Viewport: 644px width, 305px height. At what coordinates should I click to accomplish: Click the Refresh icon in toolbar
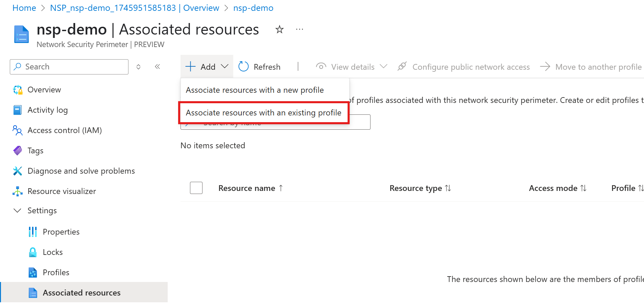coord(243,67)
